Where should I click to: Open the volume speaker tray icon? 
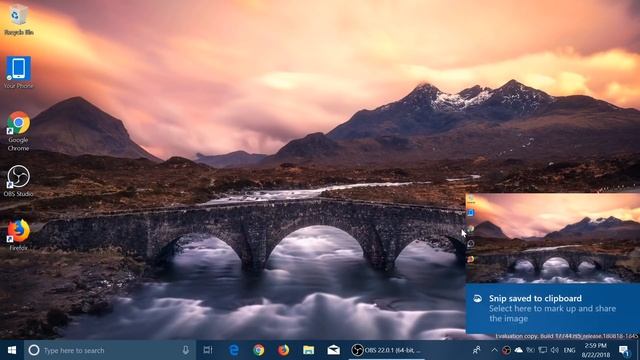point(555,350)
